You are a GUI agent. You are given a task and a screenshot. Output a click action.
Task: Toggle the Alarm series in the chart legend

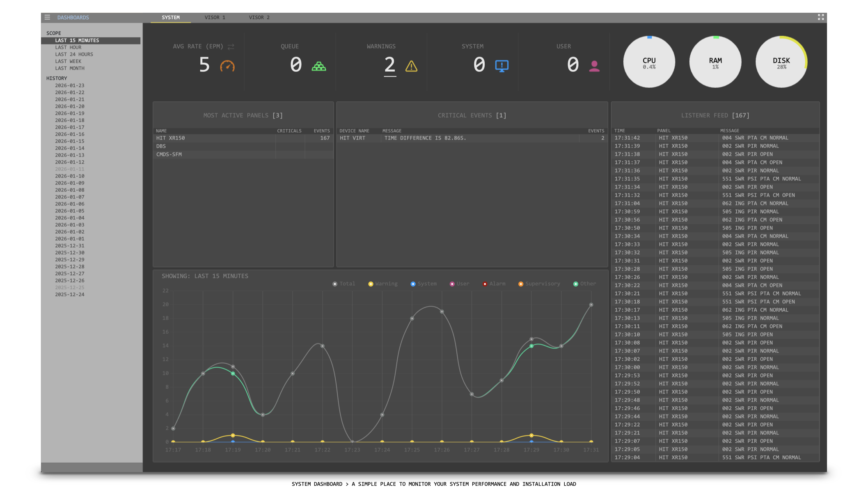click(x=495, y=283)
